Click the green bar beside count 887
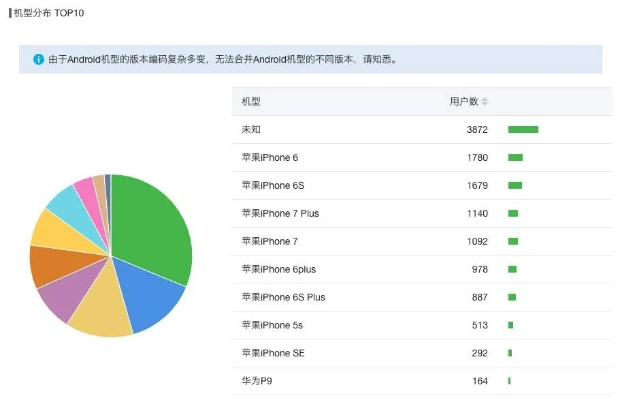This screenshot has width=620, height=400. coord(512,298)
